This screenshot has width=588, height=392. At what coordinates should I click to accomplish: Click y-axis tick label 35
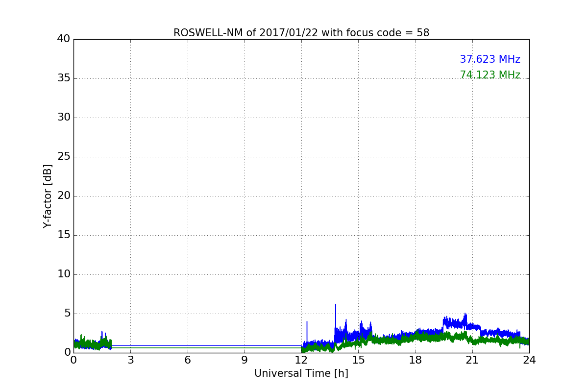pyautogui.click(x=64, y=78)
